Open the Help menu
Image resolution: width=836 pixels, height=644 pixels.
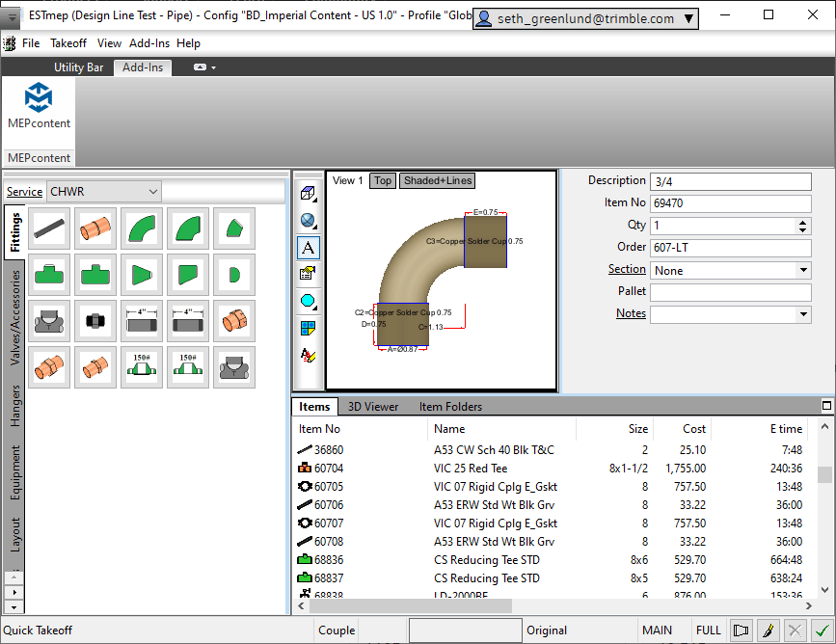(x=188, y=43)
